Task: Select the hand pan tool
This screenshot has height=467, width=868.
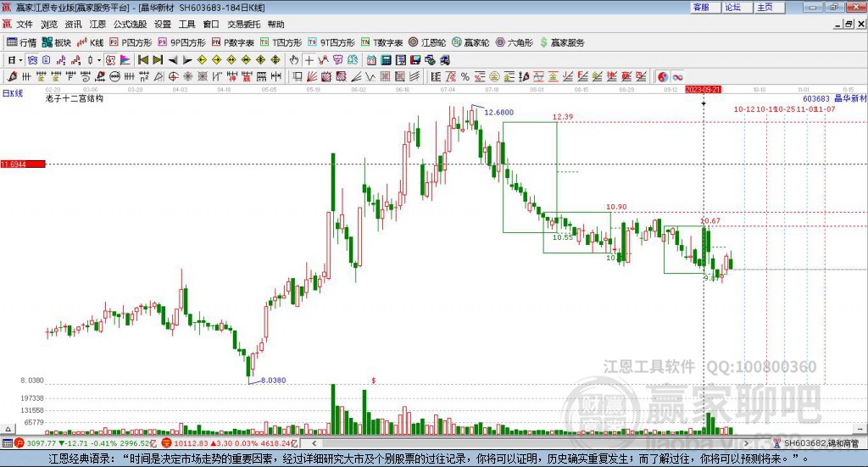Action: point(294,60)
